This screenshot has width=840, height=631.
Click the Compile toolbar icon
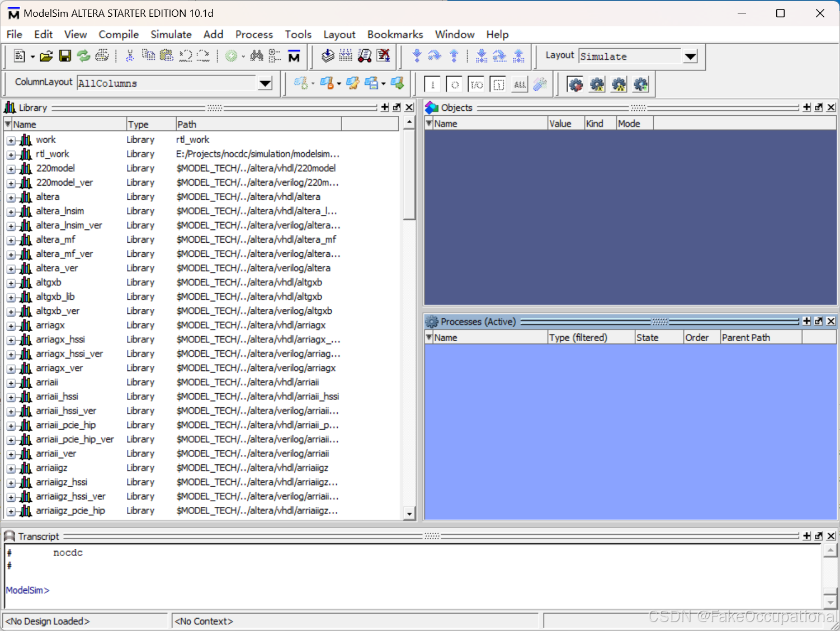328,55
